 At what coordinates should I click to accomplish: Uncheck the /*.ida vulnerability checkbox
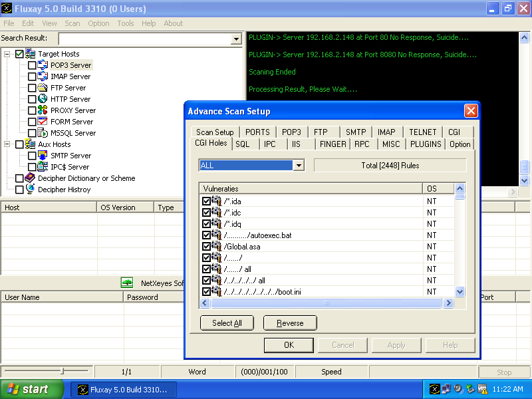[206, 201]
